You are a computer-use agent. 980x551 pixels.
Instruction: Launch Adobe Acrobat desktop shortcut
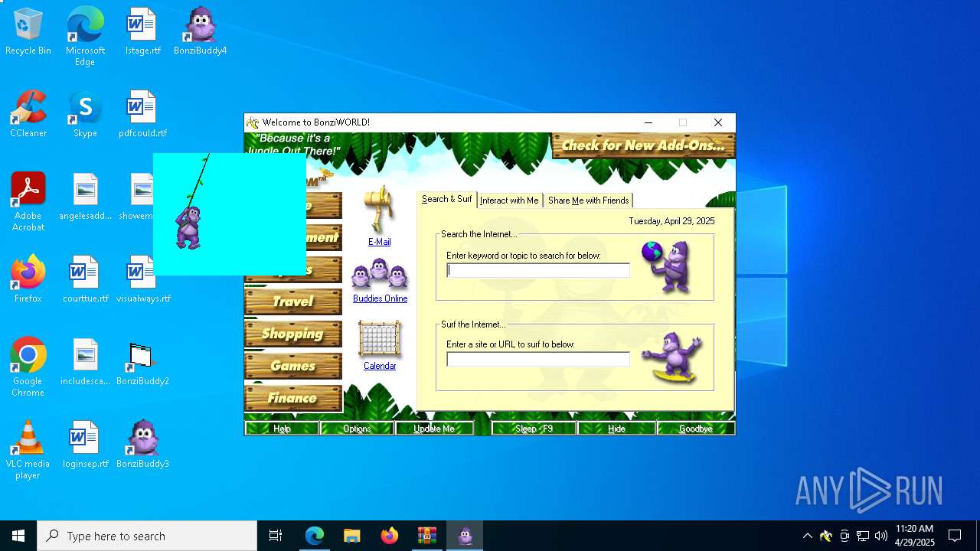[28, 202]
